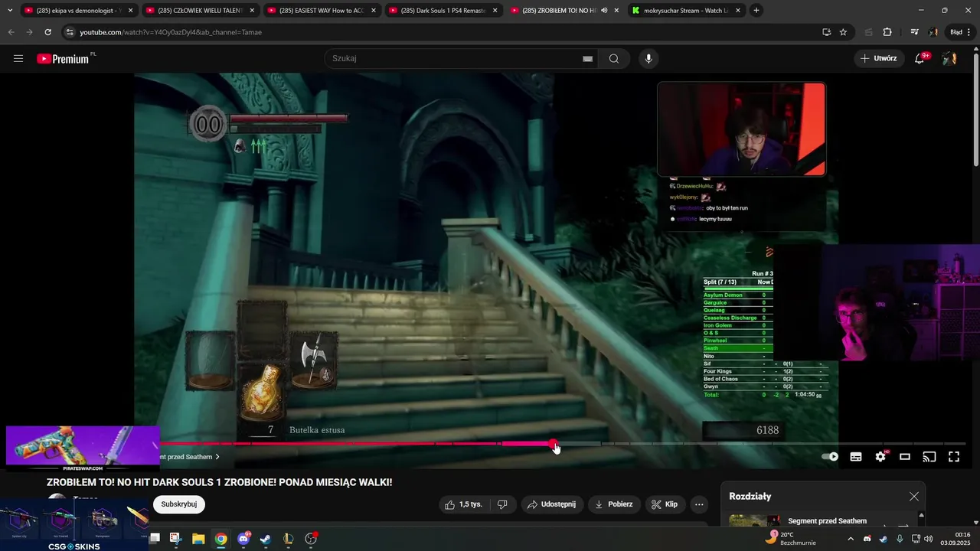The height and width of the screenshot is (551, 980).
Task: Switch to 'CZŁOWIEK WIELU TALENT' tab
Action: point(200,11)
